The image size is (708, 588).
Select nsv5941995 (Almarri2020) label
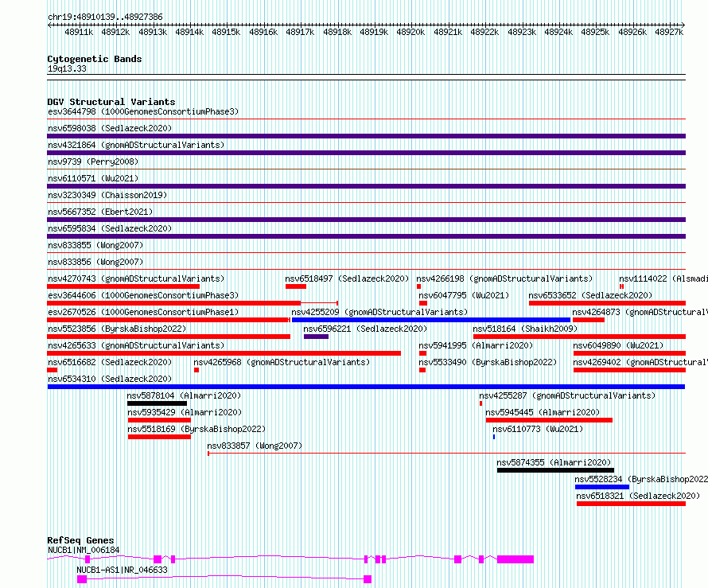(476, 345)
